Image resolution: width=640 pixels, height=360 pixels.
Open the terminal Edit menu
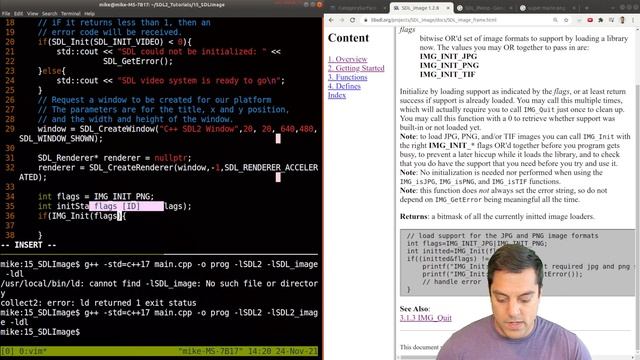(x=18, y=13)
